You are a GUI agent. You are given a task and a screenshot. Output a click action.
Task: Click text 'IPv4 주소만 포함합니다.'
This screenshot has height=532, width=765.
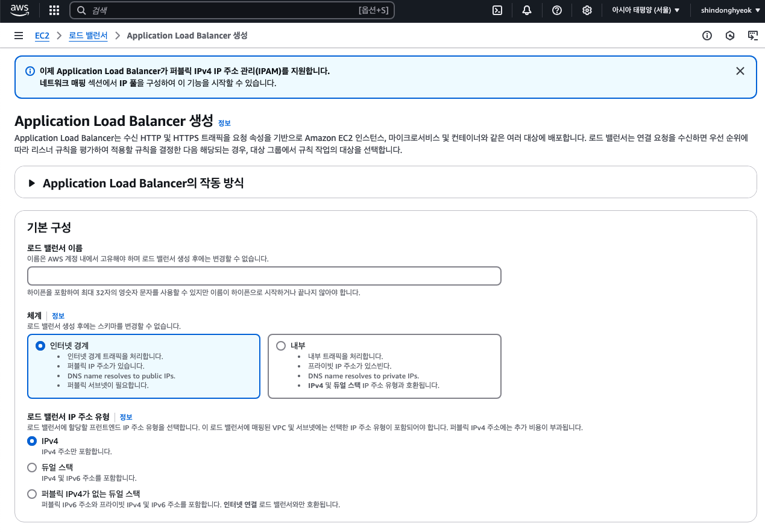coord(77,451)
